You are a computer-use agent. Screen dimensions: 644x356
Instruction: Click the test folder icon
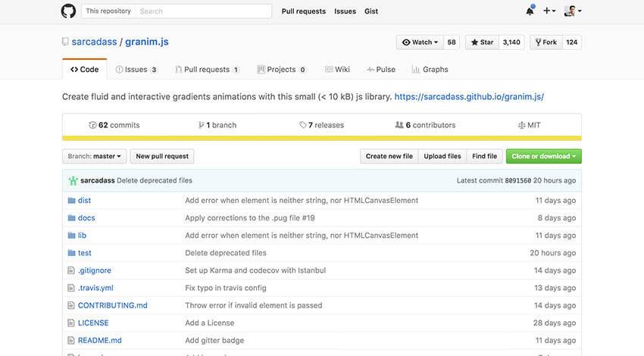[71, 253]
